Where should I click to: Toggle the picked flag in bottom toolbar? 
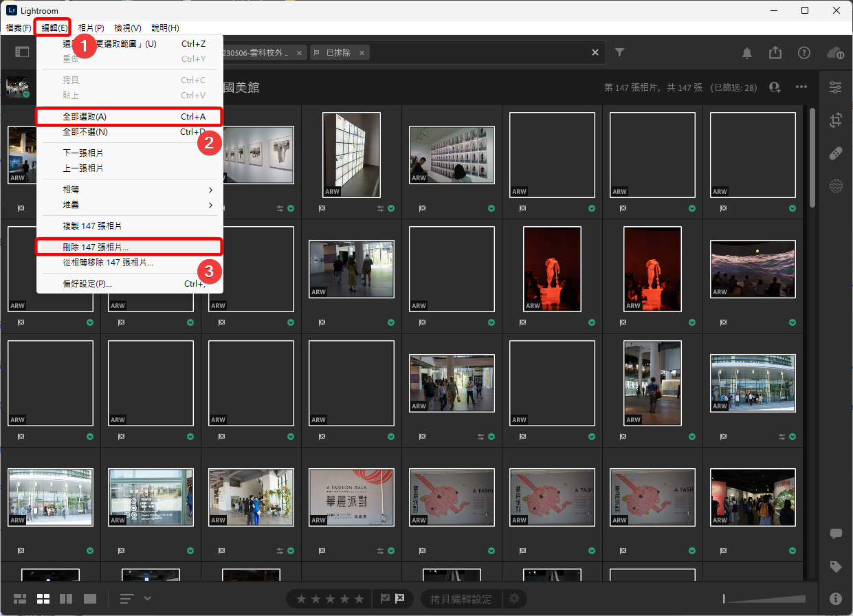pyautogui.click(x=385, y=599)
